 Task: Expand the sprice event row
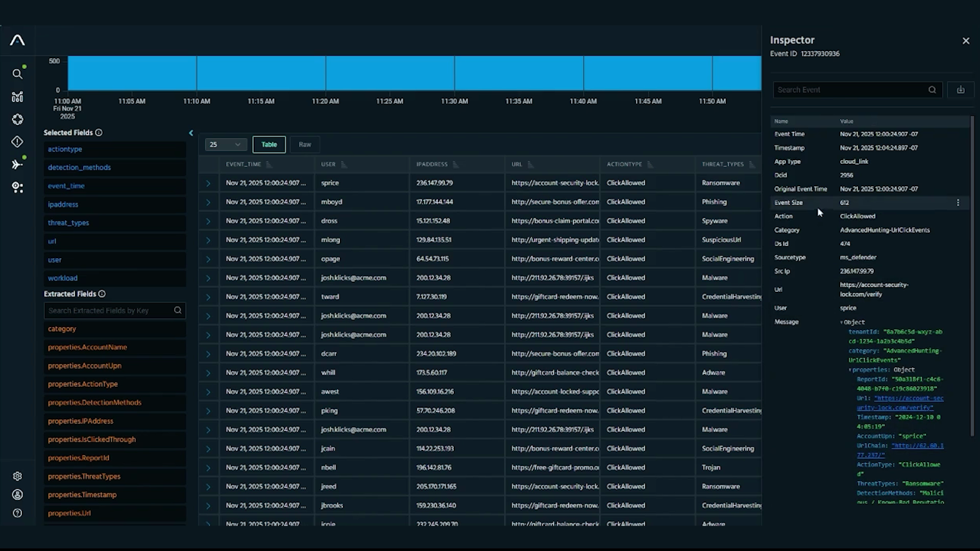click(208, 183)
